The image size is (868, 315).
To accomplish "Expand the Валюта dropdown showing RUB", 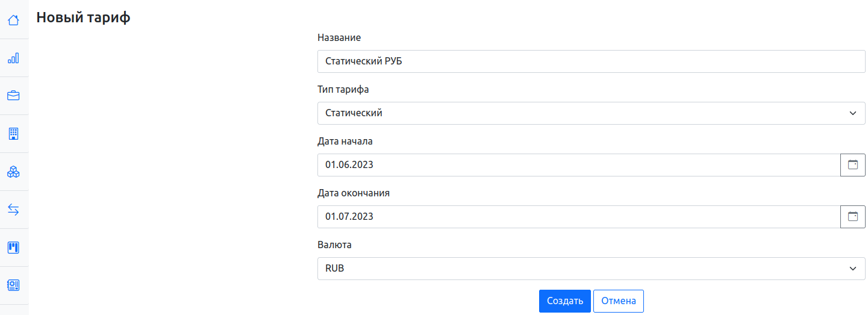I will (x=591, y=269).
